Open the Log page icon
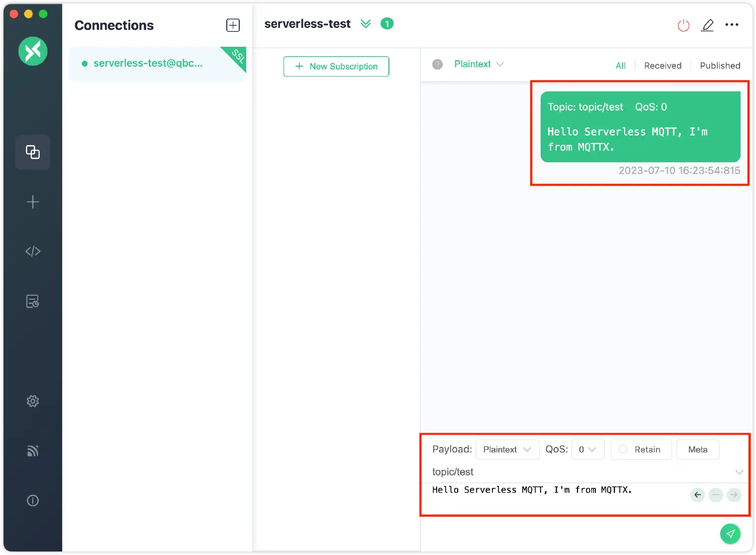The width and height of the screenshot is (756, 555). pos(33,301)
